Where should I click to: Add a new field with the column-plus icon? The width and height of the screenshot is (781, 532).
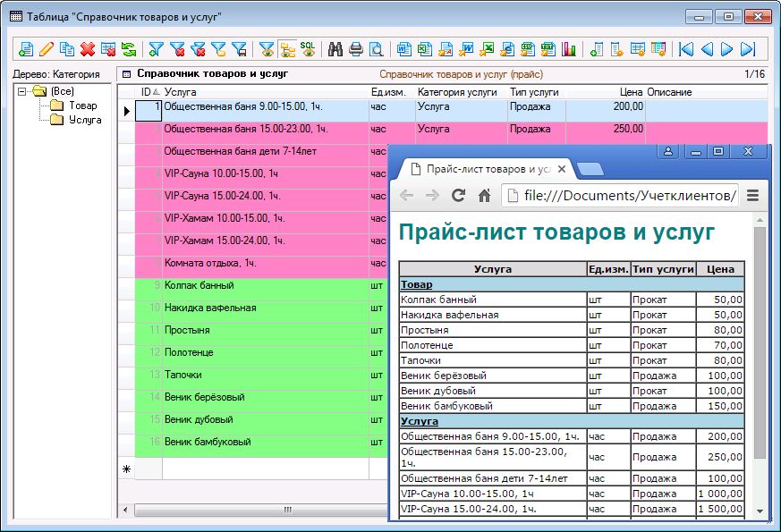[596, 49]
